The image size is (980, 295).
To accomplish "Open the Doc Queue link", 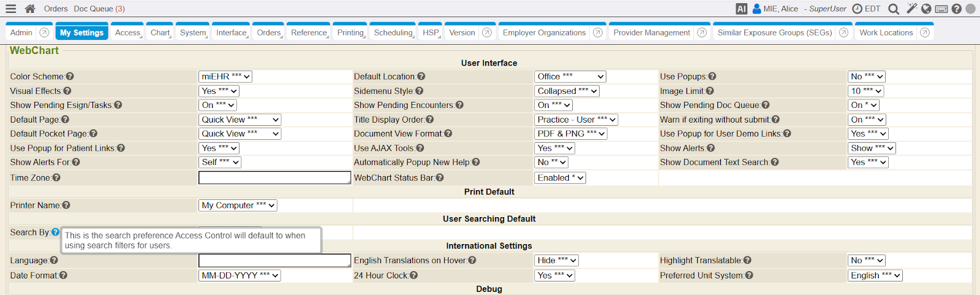I will pos(99,9).
